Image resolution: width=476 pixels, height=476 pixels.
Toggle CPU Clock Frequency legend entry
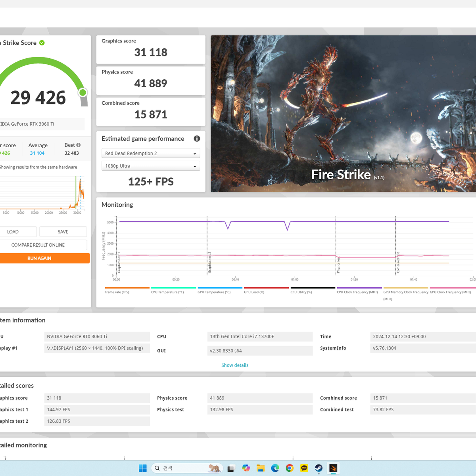(359, 290)
